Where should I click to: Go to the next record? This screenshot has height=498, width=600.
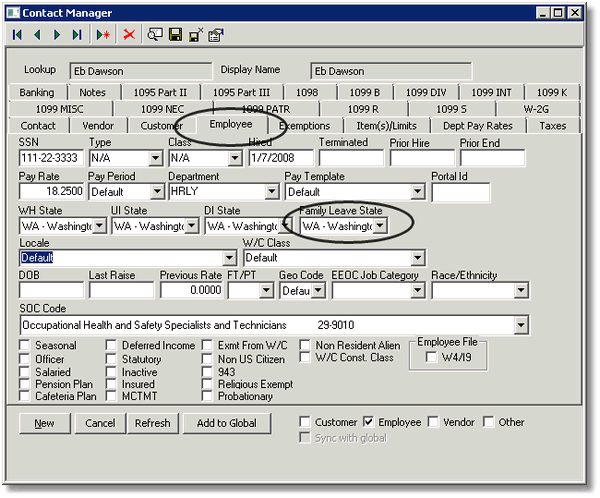(57, 35)
